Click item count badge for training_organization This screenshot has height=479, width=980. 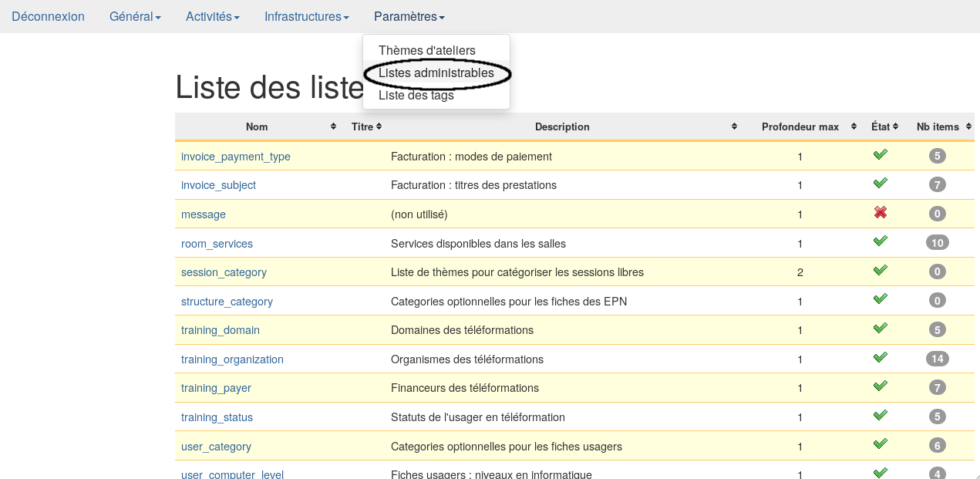937,359
